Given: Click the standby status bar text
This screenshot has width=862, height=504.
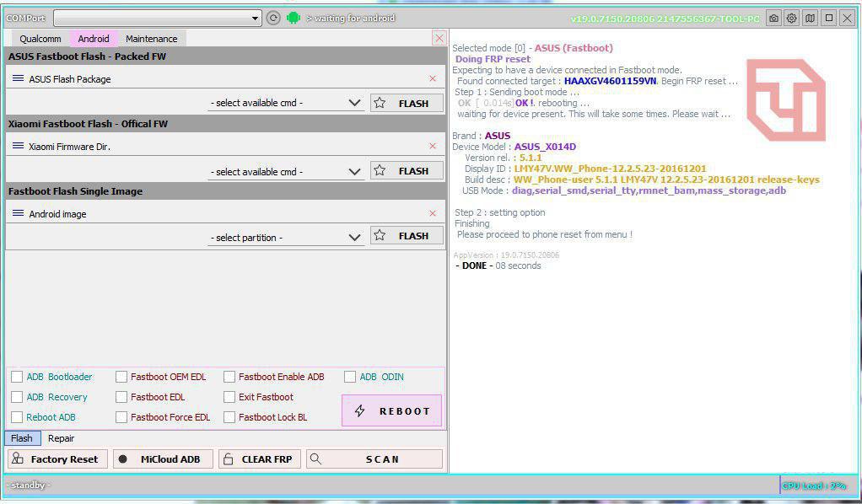Looking at the screenshot, I should tap(28, 485).
